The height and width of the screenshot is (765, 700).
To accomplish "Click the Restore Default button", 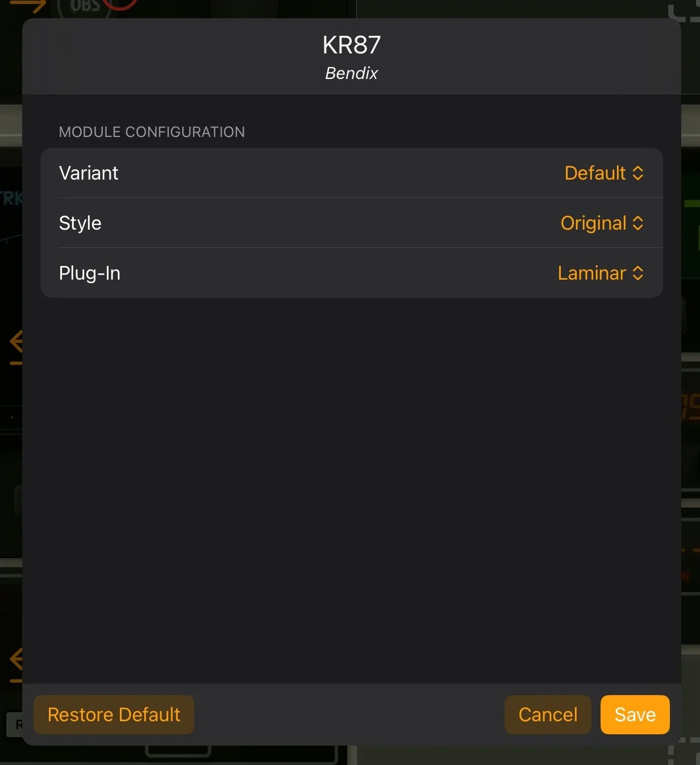I will click(114, 714).
